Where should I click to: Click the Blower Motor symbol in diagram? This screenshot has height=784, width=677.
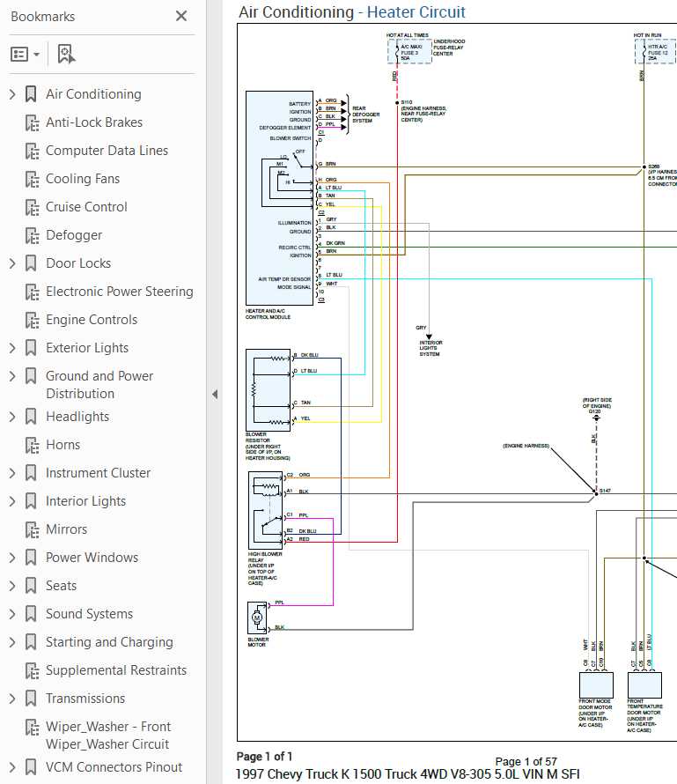258,618
